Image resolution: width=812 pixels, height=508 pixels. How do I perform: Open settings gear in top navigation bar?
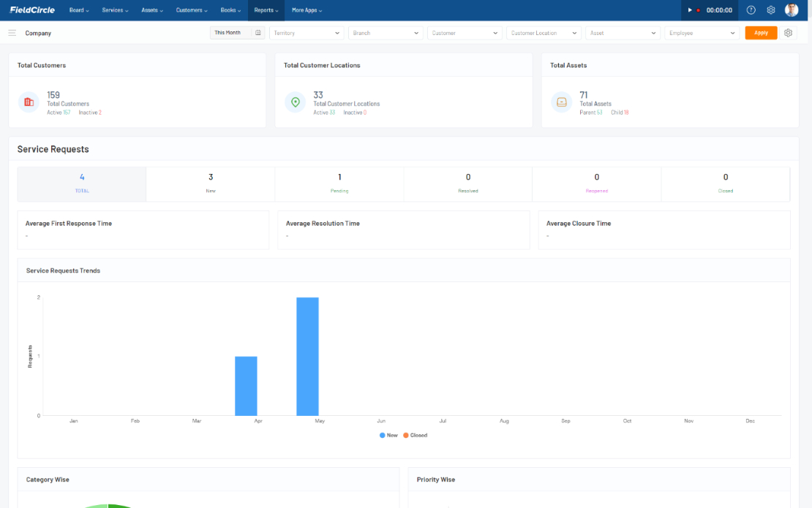770,10
